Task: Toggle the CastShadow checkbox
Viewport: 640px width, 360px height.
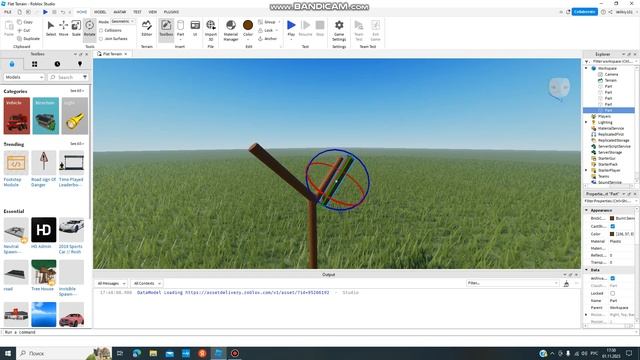Action: (x=612, y=226)
